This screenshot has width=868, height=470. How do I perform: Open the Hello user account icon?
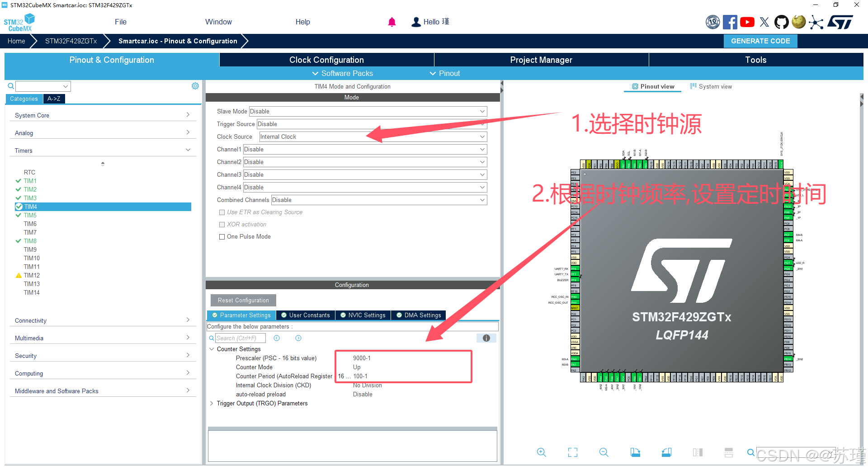click(x=416, y=22)
